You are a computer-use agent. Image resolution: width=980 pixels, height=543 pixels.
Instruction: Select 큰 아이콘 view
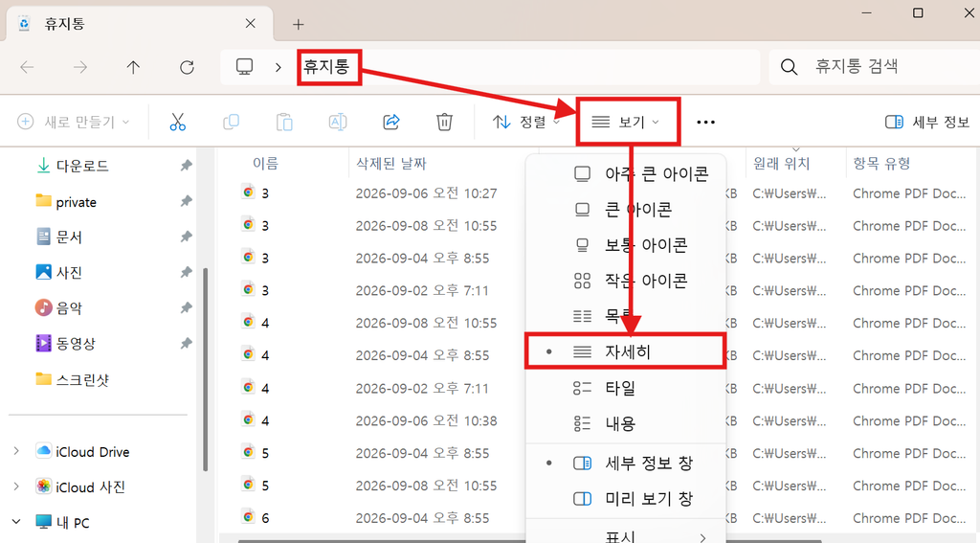(626, 210)
